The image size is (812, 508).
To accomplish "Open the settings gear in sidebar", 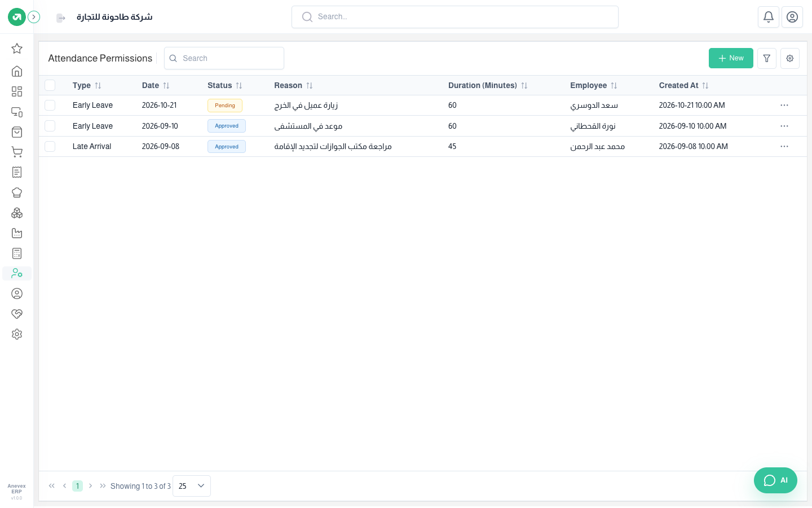I will [17, 334].
